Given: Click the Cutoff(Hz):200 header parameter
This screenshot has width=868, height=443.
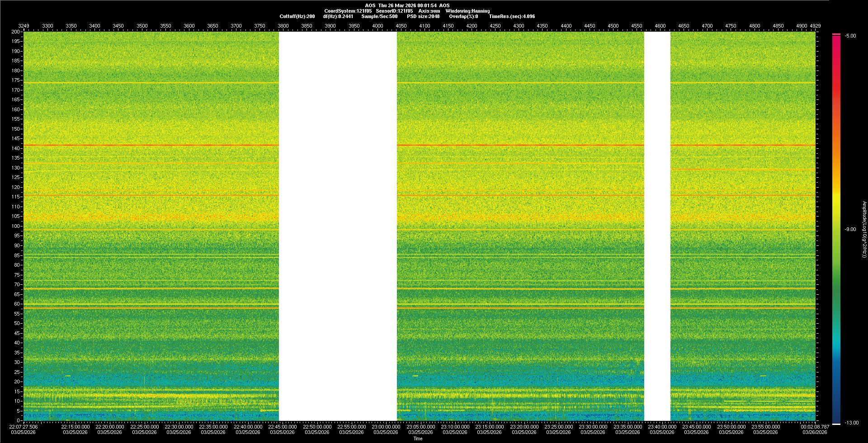Looking at the screenshot, I should [297, 16].
